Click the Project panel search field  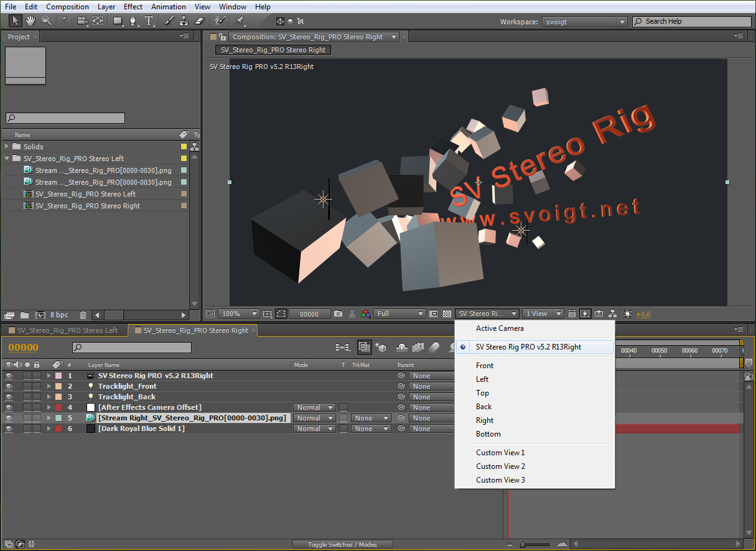[x=65, y=118]
